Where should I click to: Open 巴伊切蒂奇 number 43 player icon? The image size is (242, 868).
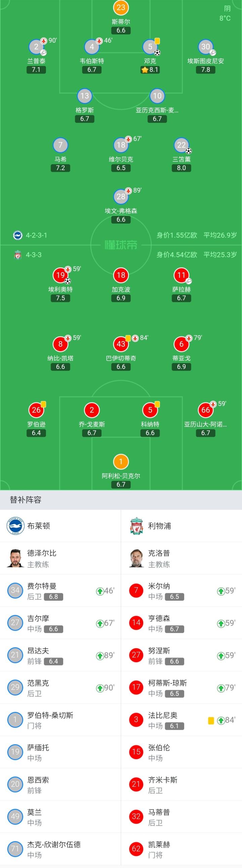pos(121,344)
